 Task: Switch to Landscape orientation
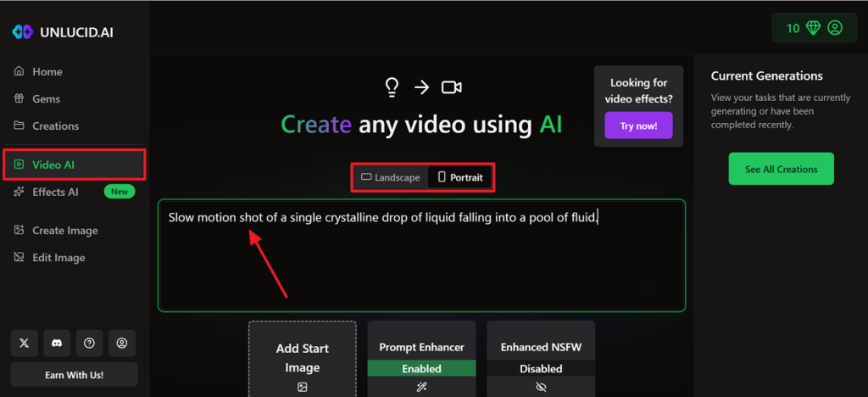point(390,178)
